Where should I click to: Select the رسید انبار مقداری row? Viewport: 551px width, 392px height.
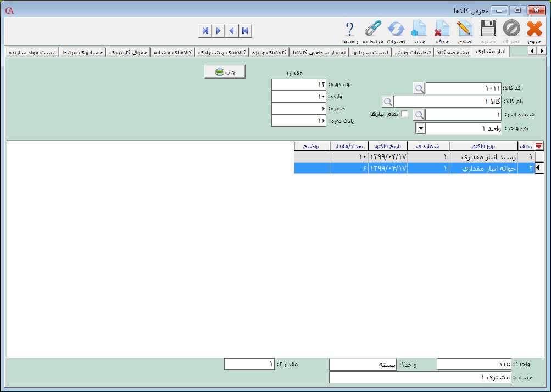(483, 157)
